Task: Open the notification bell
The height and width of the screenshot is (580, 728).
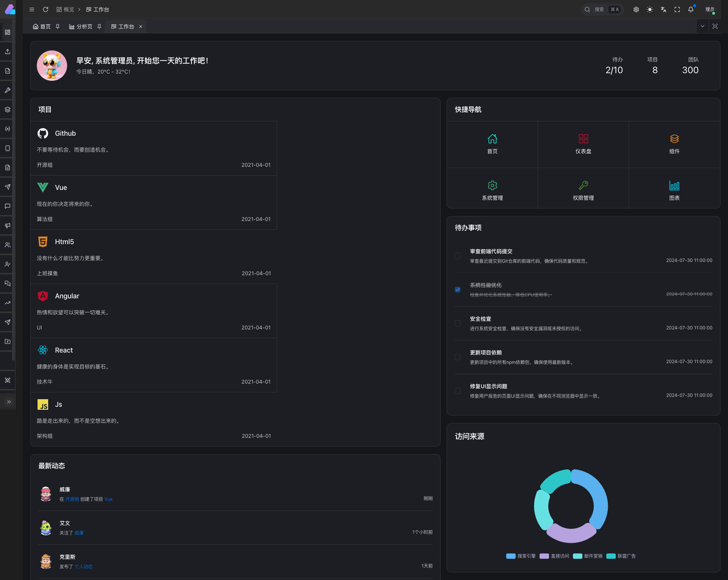Action: click(691, 9)
